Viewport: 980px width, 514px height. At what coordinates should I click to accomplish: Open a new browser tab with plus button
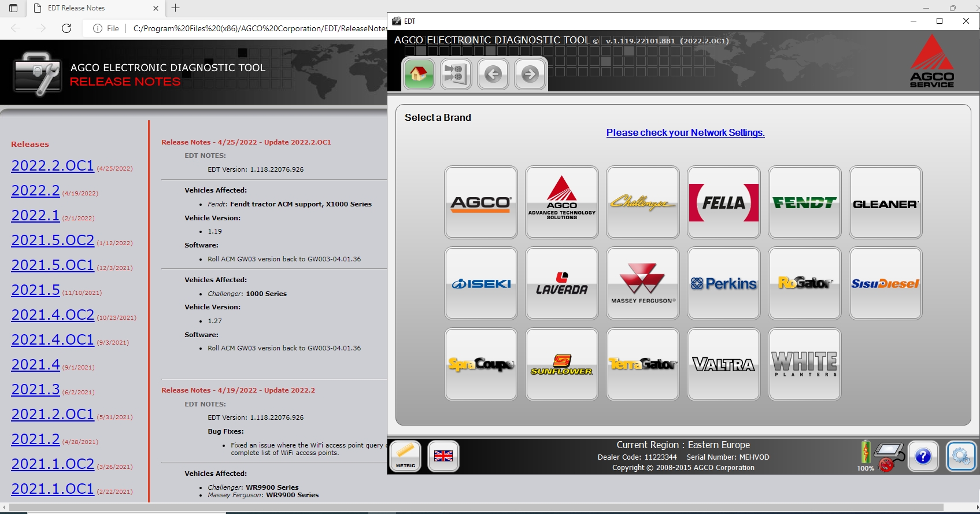tap(176, 8)
